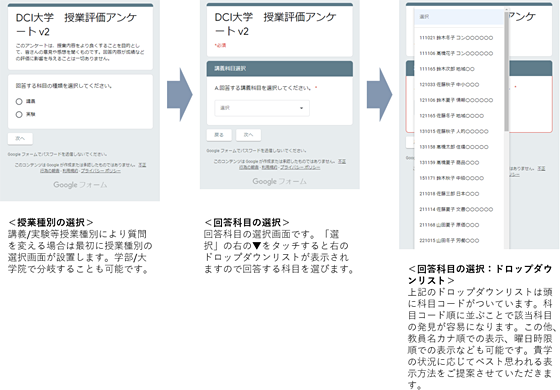Pick option 121165 佐藤冬子 in the list
This screenshot has width=560, height=390.
(459, 116)
